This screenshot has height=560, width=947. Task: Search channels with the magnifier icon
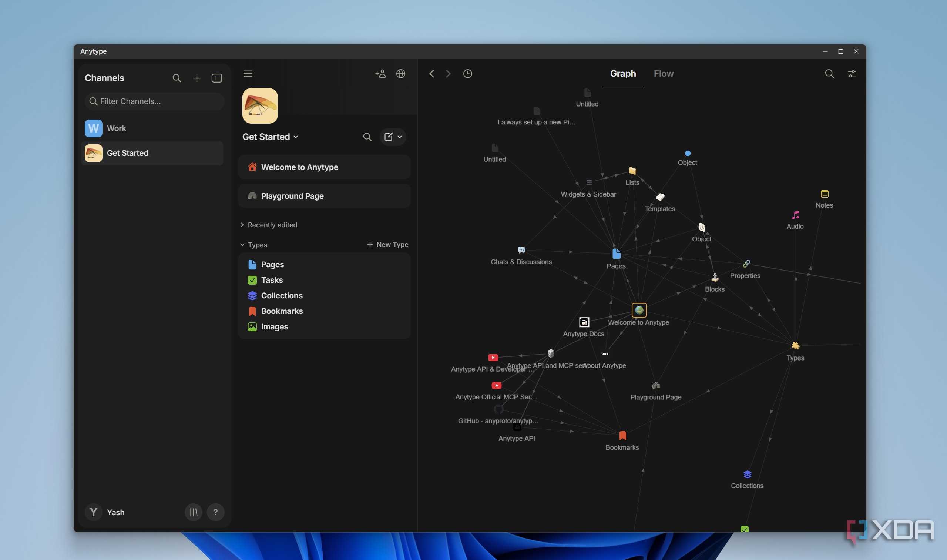pos(177,78)
